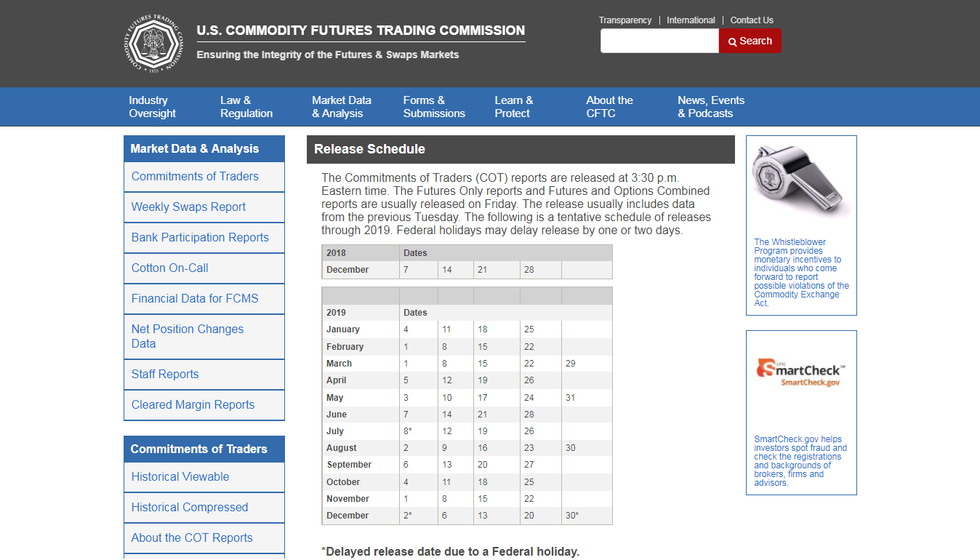Viewport: 980px width, 560px height.
Task: Click October 2019 date 11
Action: click(x=446, y=482)
